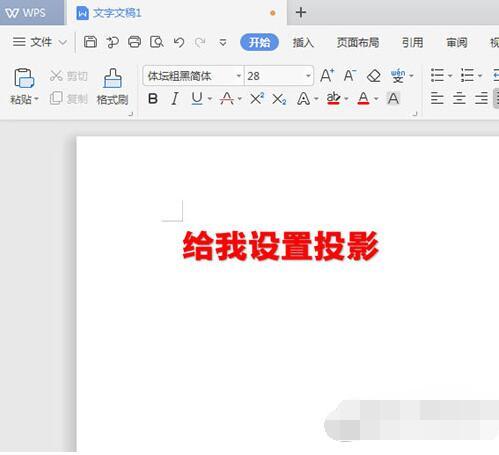
Task: Toggle strikethrough formatting
Action: (227, 99)
